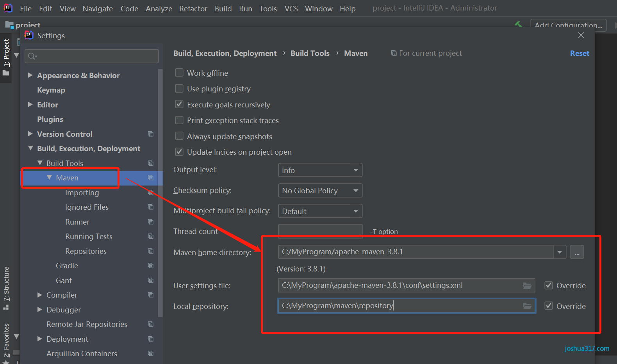
Task: Open the Refactor menu
Action: tap(193, 9)
